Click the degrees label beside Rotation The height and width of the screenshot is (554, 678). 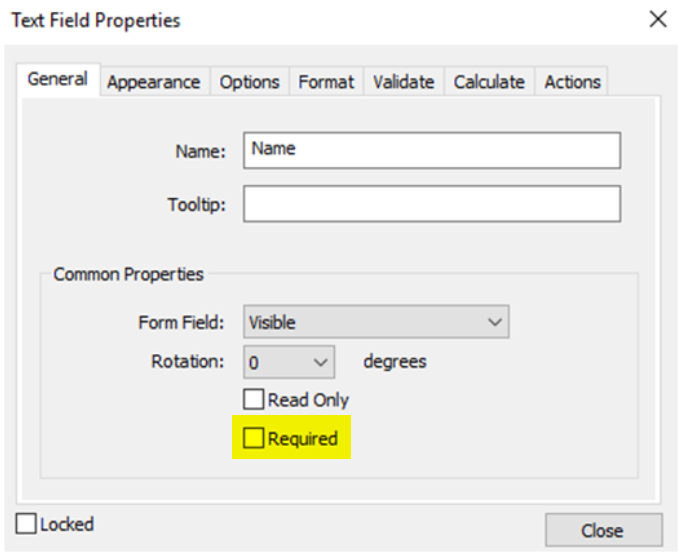[x=394, y=362]
